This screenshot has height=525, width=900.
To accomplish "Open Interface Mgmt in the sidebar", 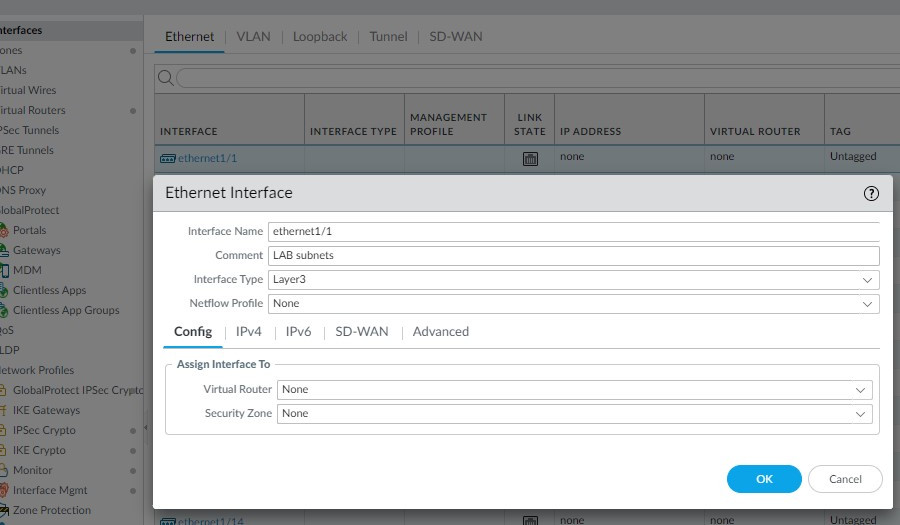I will [50, 490].
